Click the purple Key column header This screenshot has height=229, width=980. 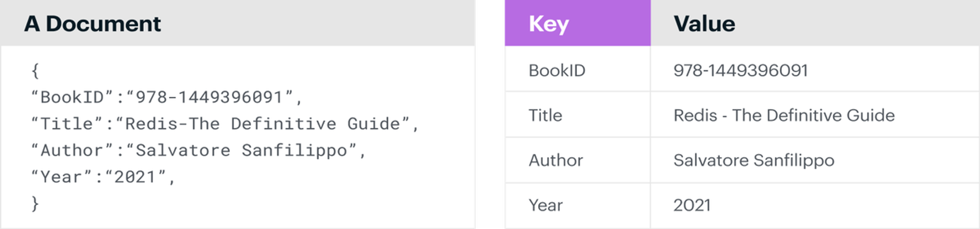[578, 23]
